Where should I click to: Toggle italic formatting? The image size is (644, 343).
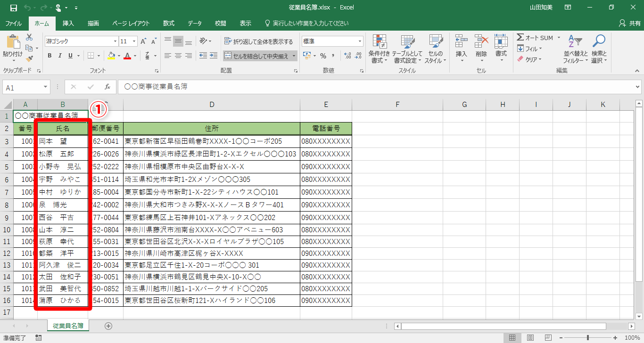pyautogui.click(x=60, y=56)
